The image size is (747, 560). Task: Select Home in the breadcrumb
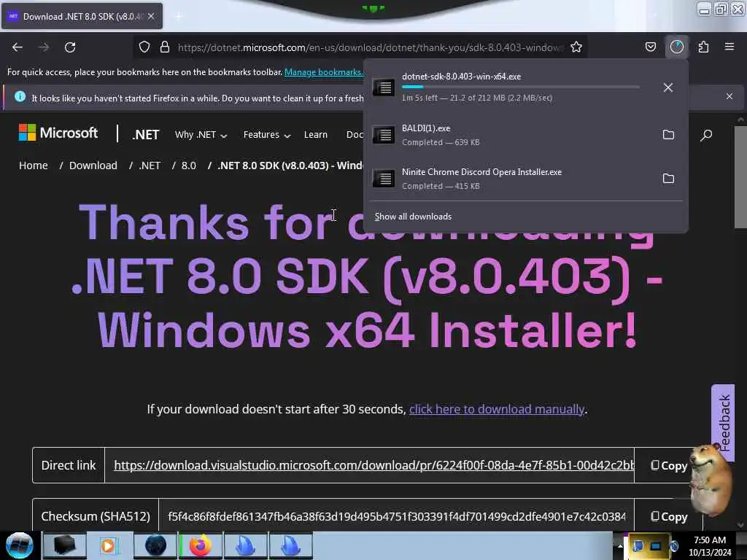[x=34, y=166]
